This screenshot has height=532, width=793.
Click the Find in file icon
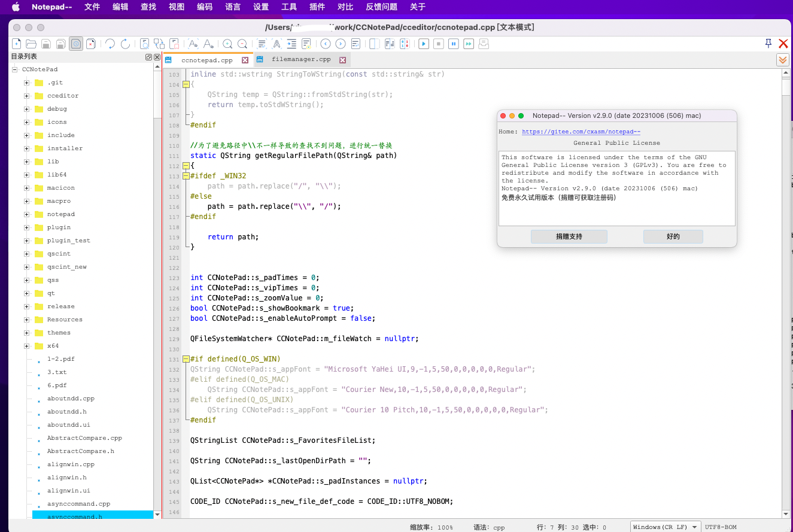click(145, 44)
